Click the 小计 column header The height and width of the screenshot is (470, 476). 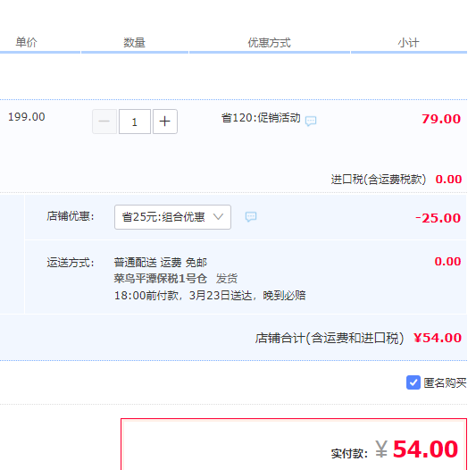click(409, 43)
